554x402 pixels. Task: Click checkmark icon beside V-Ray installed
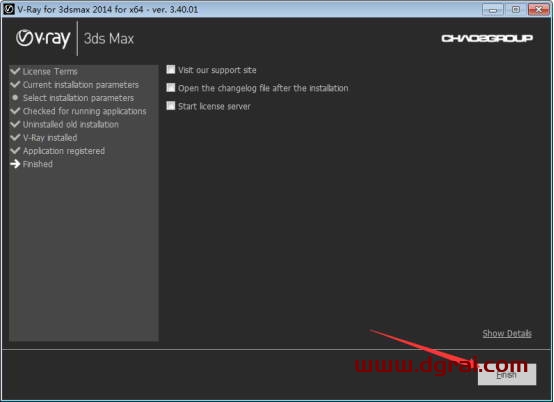point(15,137)
